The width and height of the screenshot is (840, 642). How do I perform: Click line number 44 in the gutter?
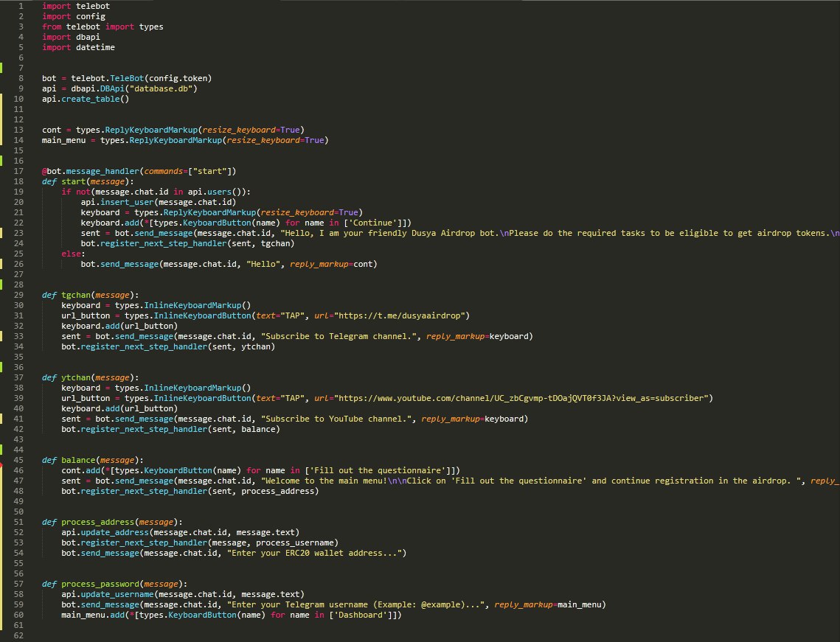(18, 450)
